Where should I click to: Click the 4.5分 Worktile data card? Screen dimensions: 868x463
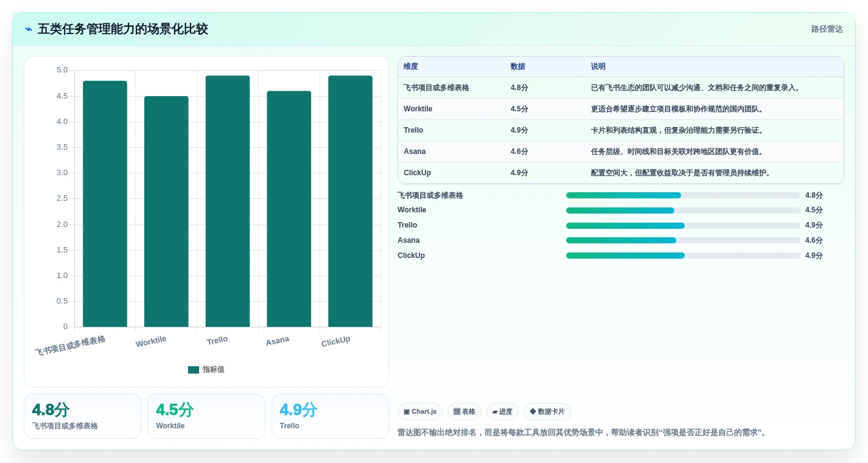206,416
